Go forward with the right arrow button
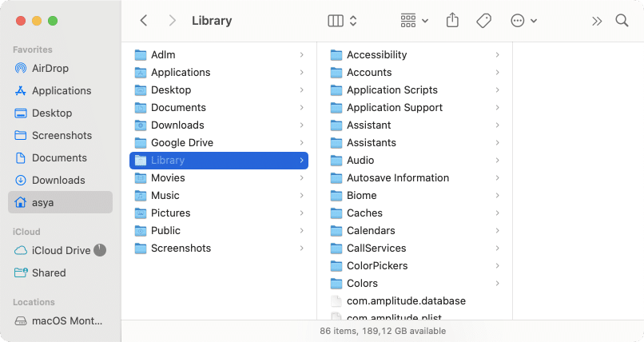 [172, 21]
